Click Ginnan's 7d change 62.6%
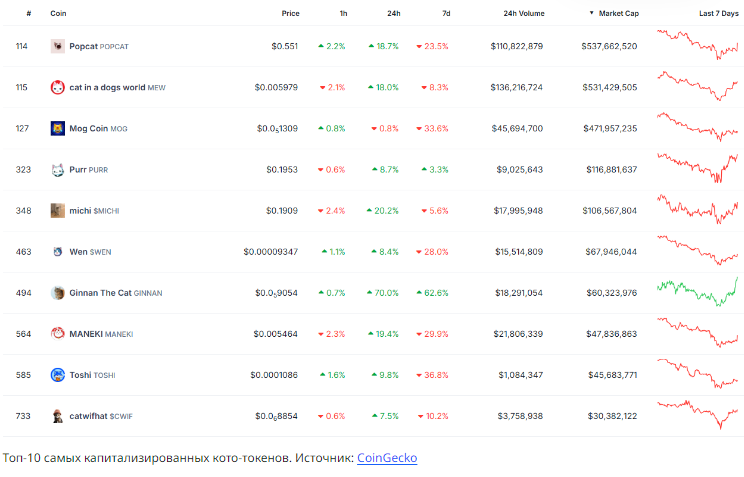 (x=432, y=293)
